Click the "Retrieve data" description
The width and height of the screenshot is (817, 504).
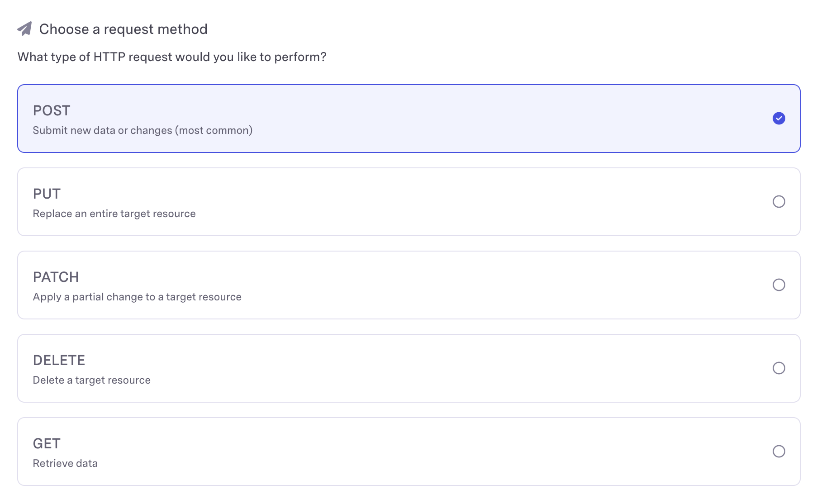[65, 464]
